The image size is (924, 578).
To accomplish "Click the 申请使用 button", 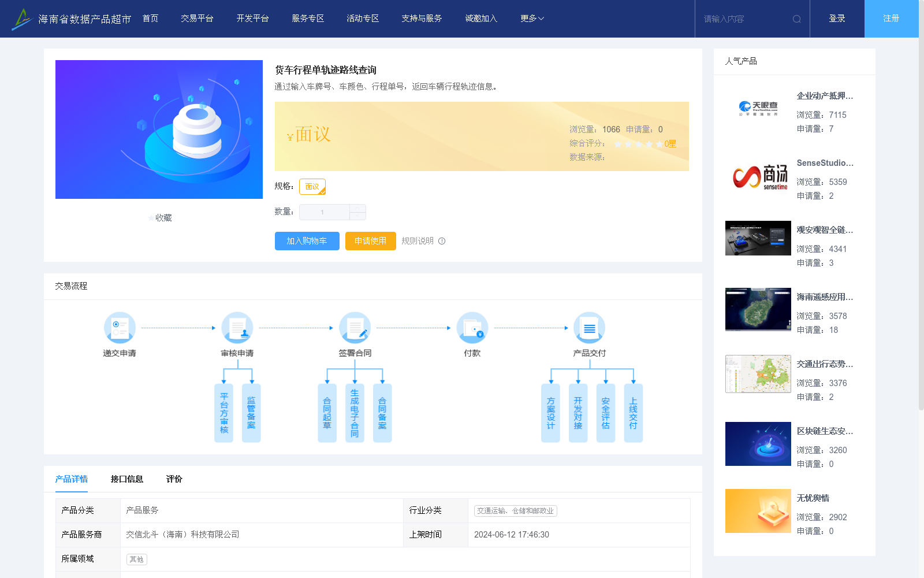I will click(371, 241).
